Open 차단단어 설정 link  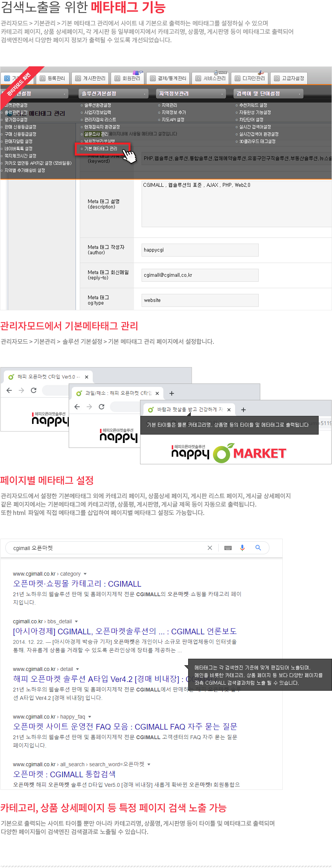click(251, 120)
